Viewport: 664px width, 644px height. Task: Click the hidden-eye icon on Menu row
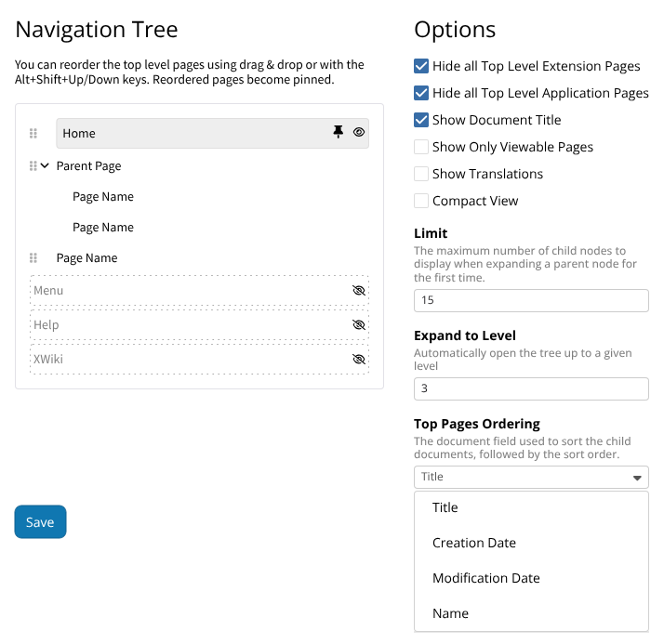coord(359,290)
